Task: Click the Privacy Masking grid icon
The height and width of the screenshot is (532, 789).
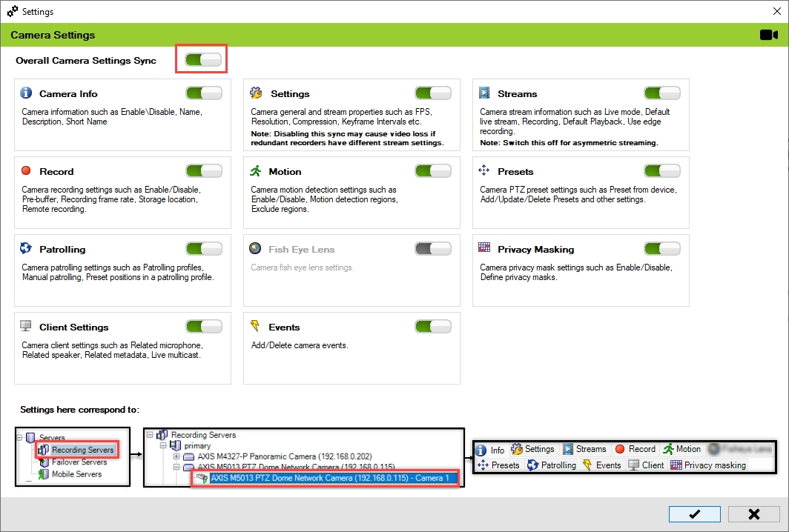Action: 484,249
